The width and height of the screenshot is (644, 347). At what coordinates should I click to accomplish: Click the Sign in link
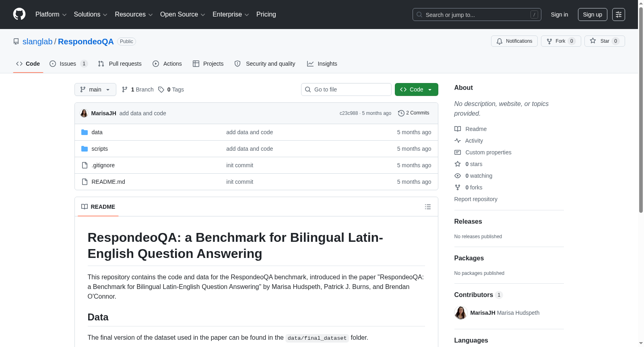click(559, 15)
